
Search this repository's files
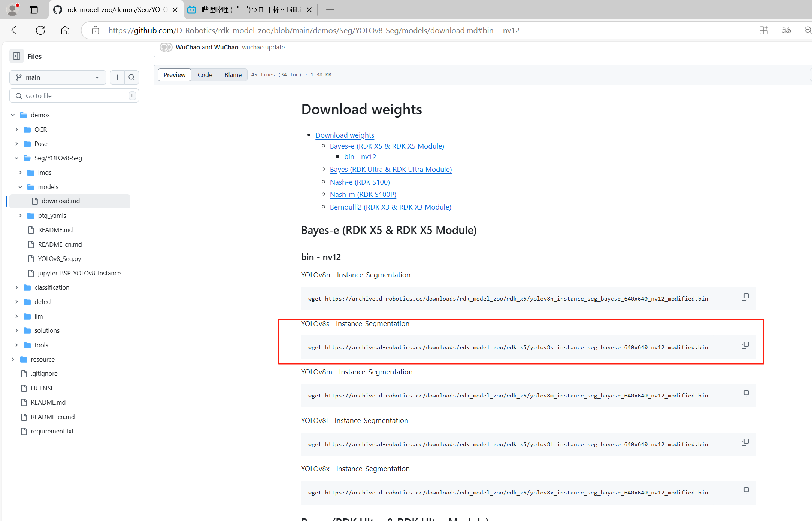click(132, 77)
